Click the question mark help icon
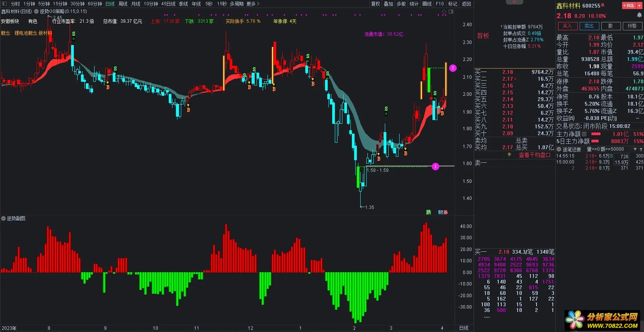The image size is (644, 332). [641, 150]
